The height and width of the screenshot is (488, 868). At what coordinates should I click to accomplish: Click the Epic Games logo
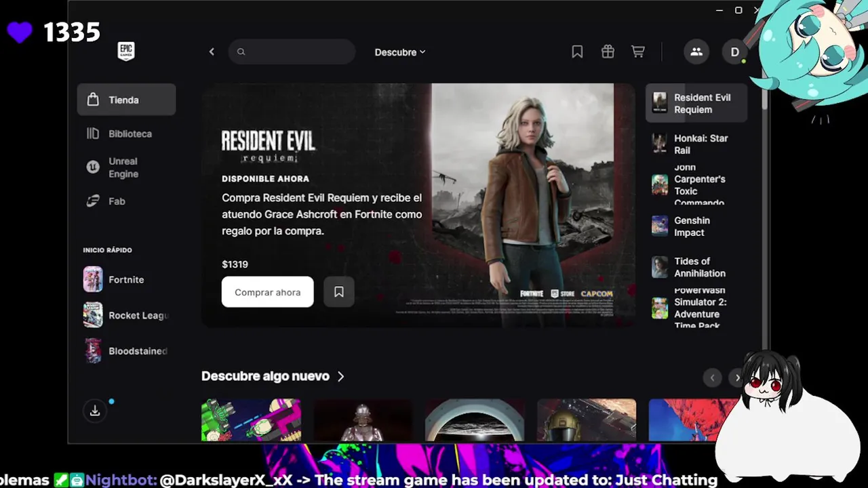pyautogui.click(x=126, y=52)
